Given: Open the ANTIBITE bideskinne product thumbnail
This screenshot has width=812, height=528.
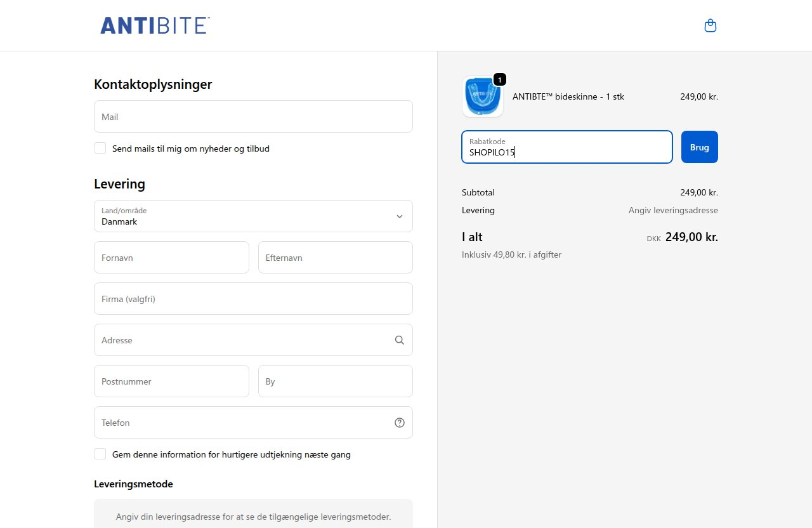Looking at the screenshot, I should 483,96.
